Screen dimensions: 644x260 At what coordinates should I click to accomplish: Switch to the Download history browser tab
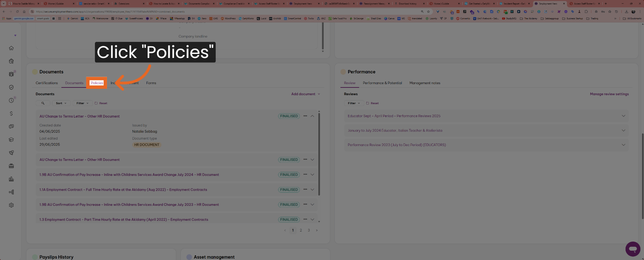click(x=408, y=4)
